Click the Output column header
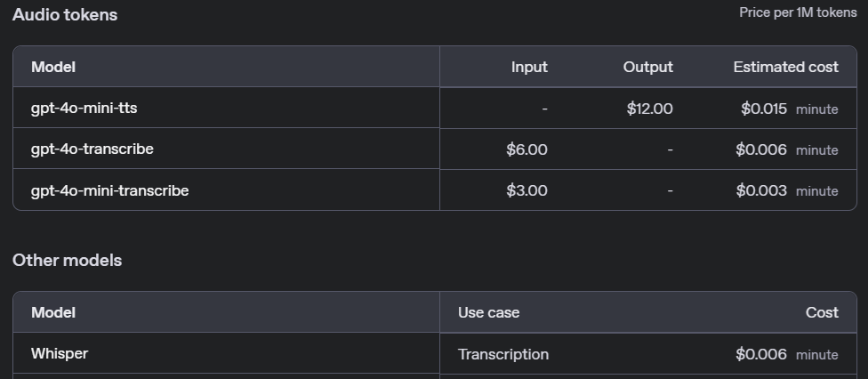This screenshot has height=379, width=868. point(647,67)
